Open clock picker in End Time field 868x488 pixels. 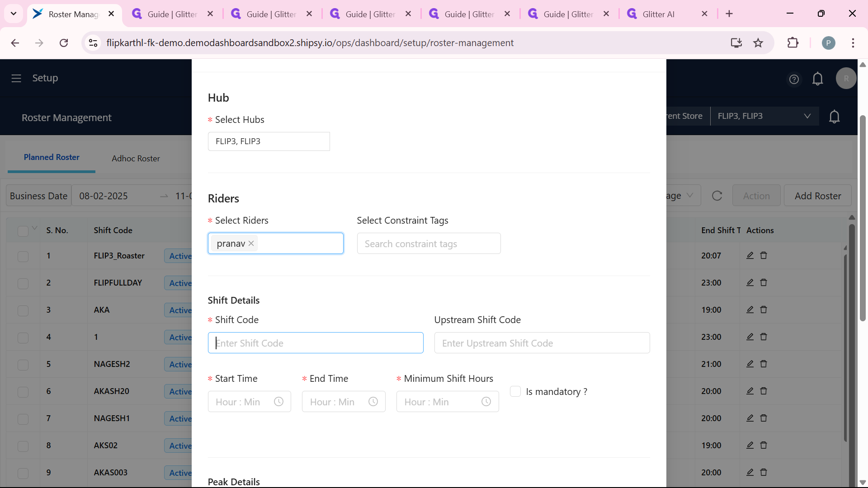(x=373, y=402)
